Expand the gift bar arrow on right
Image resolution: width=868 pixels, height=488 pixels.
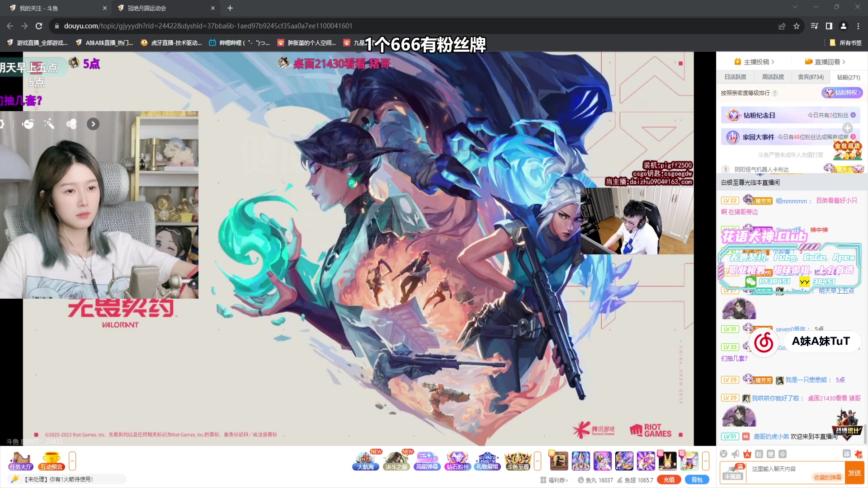tap(706, 461)
